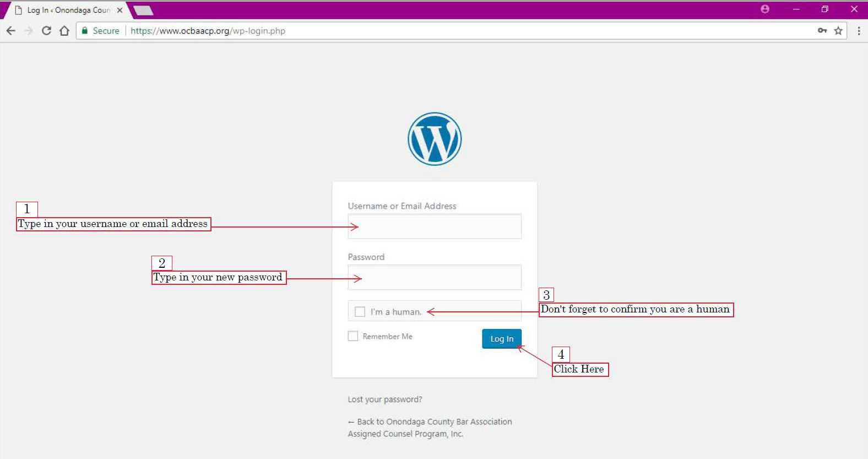
Task: Close the browser window
Action: click(854, 9)
